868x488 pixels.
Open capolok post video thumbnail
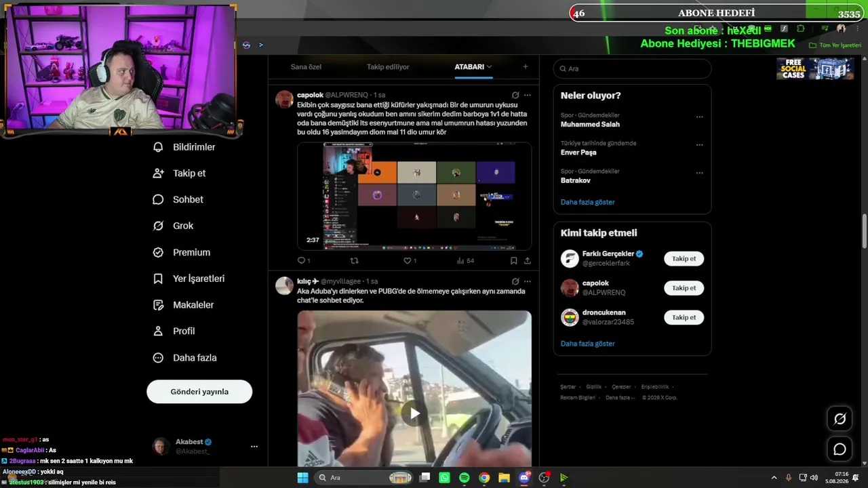click(414, 196)
